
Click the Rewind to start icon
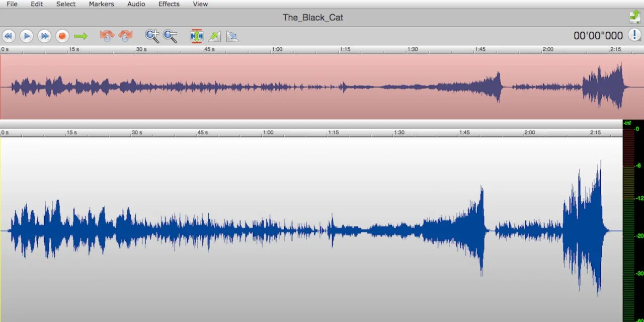(x=9, y=36)
